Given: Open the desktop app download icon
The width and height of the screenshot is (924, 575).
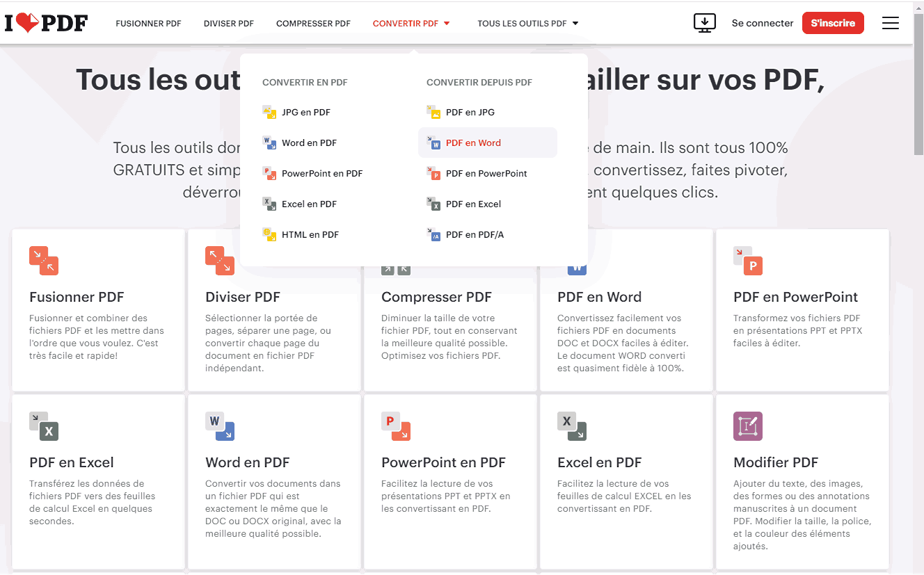Looking at the screenshot, I should [x=705, y=23].
